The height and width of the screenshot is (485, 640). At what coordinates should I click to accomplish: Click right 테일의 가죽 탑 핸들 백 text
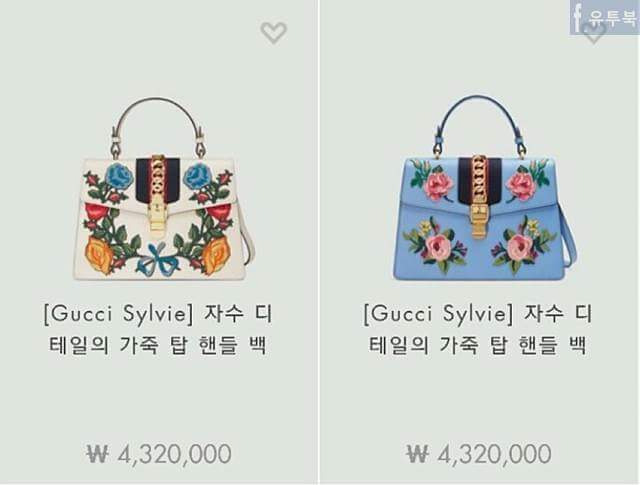[x=478, y=345]
